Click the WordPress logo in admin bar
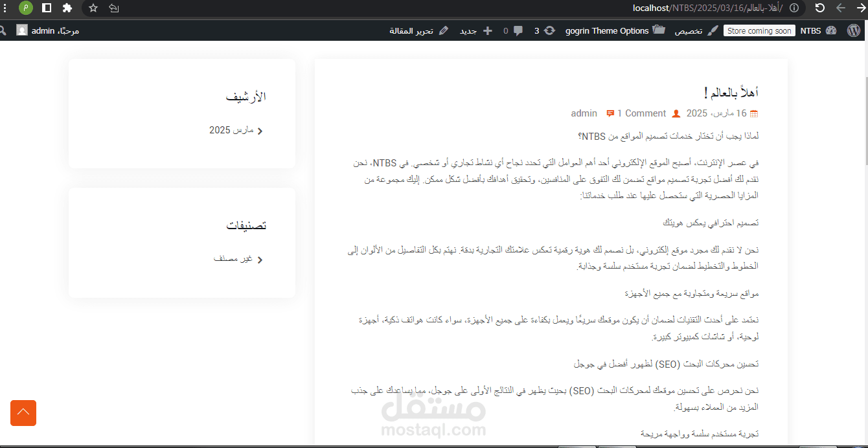Screen dimensions: 868x448 tap(854, 30)
